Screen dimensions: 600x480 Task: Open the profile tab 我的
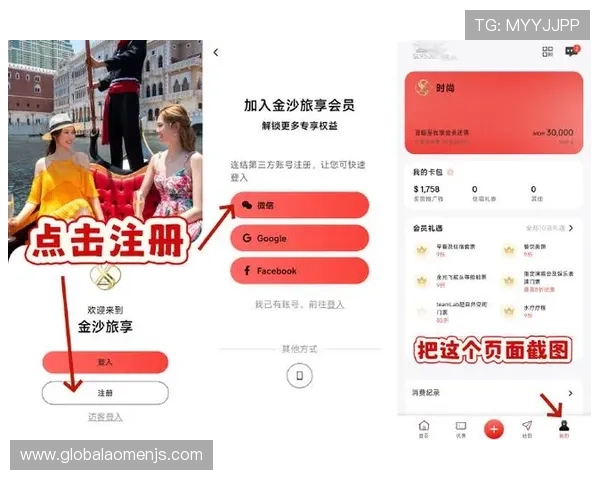[x=564, y=429]
